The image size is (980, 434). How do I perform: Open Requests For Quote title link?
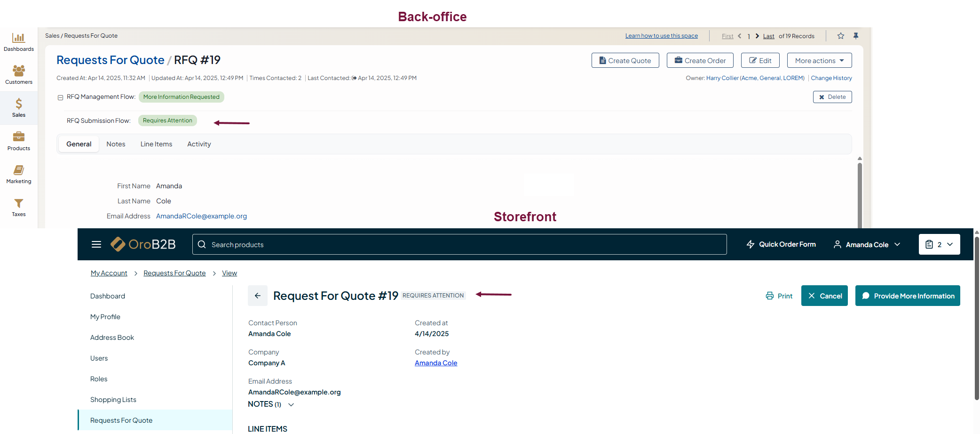(111, 60)
